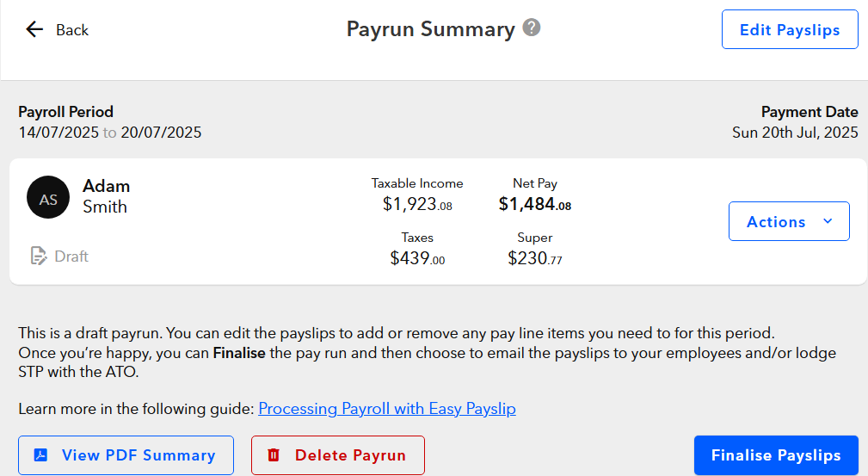Open the Payrun Summary help question mark
The height and width of the screenshot is (476, 868).
pyautogui.click(x=532, y=28)
